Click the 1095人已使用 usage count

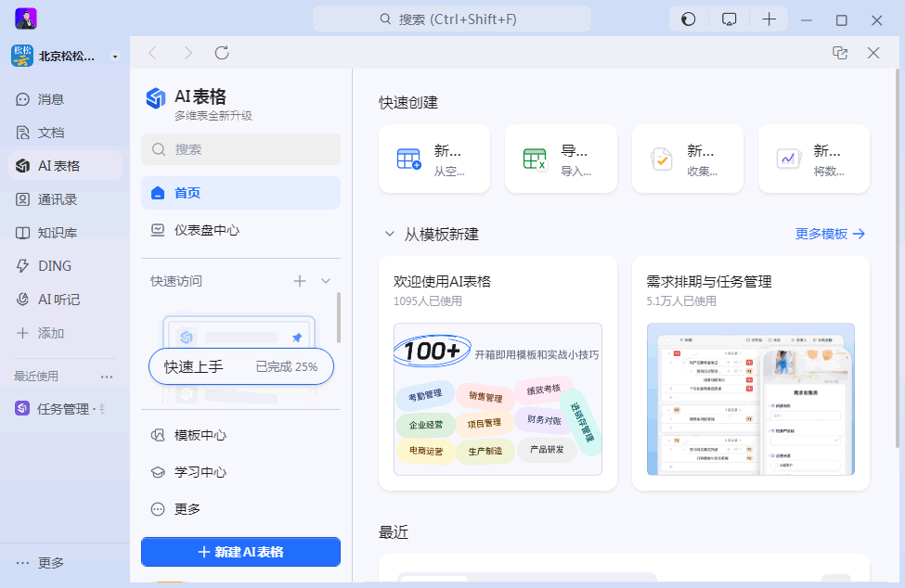(x=428, y=300)
